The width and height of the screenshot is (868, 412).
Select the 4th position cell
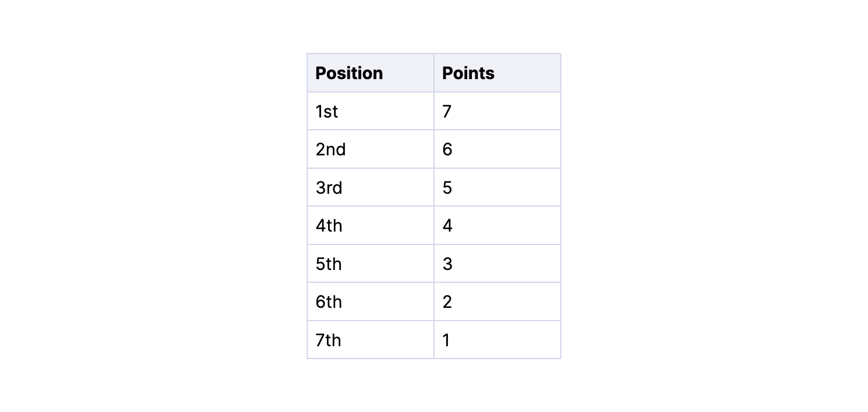tap(371, 225)
